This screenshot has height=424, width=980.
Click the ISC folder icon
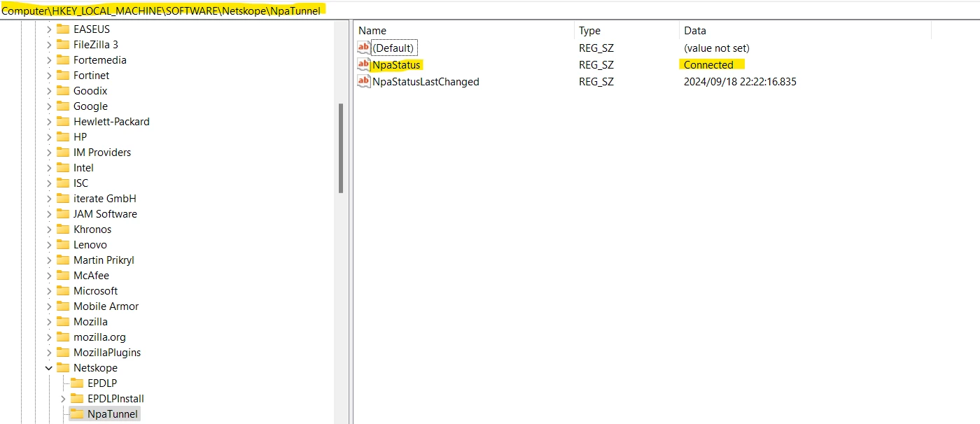pyautogui.click(x=63, y=183)
